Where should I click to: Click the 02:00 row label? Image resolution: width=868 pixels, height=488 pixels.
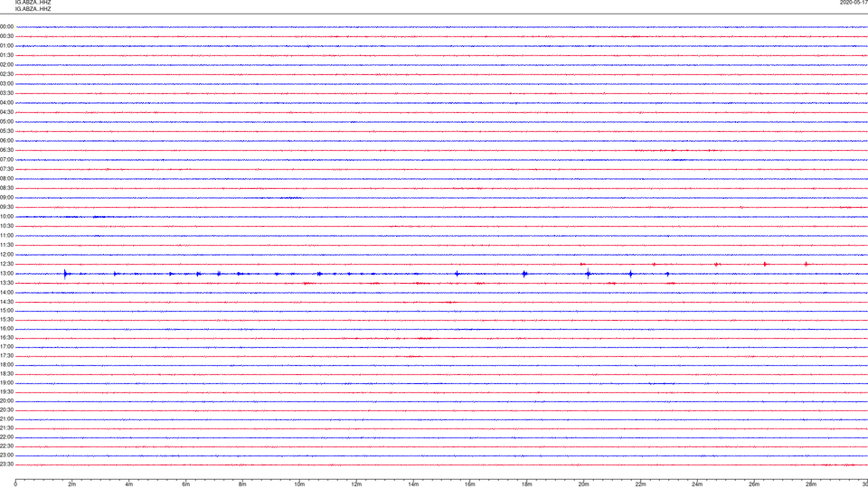point(6,65)
